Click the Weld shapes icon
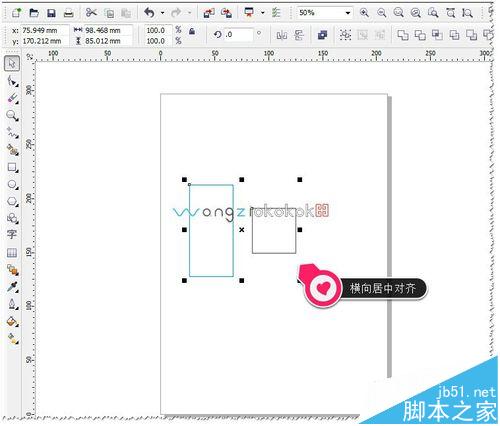Image resolution: width=500 pixels, height=426 pixels. tap(403, 35)
